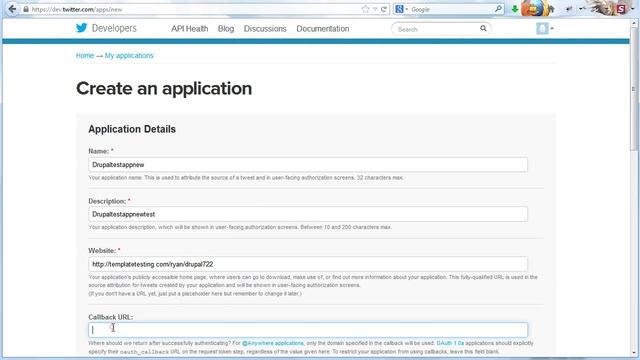Click the Description field with Drupaltestappnewtest
Viewport: 640px width, 360px height.
(308, 214)
